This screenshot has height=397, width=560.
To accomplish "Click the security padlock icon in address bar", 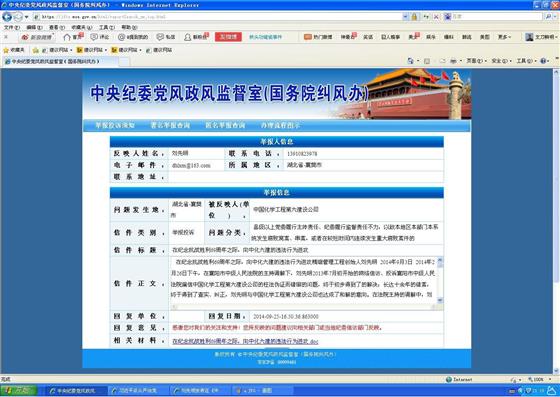I will coord(414,16).
